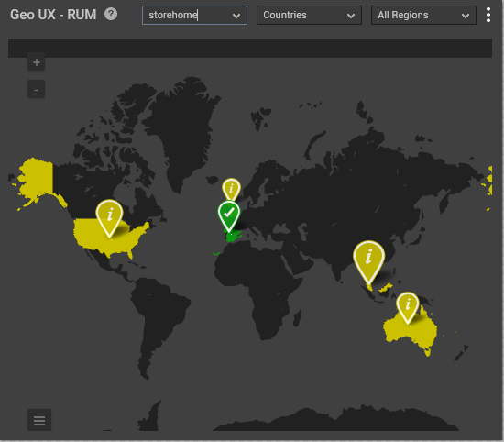Click the dark banner bar above map

(250, 48)
